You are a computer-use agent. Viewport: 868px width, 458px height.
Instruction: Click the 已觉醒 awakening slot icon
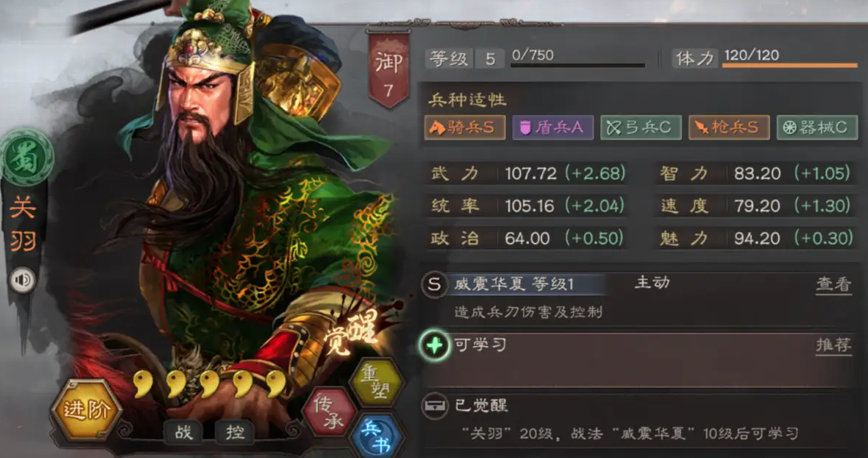[434, 406]
